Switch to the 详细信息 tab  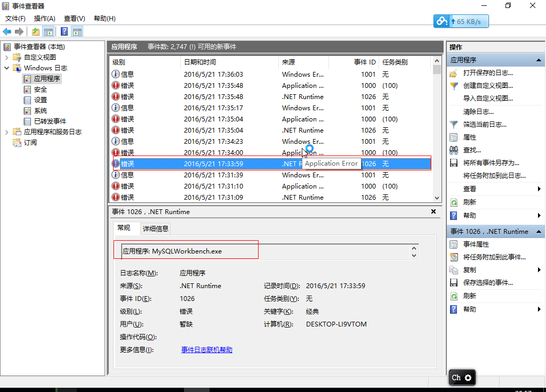point(155,228)
